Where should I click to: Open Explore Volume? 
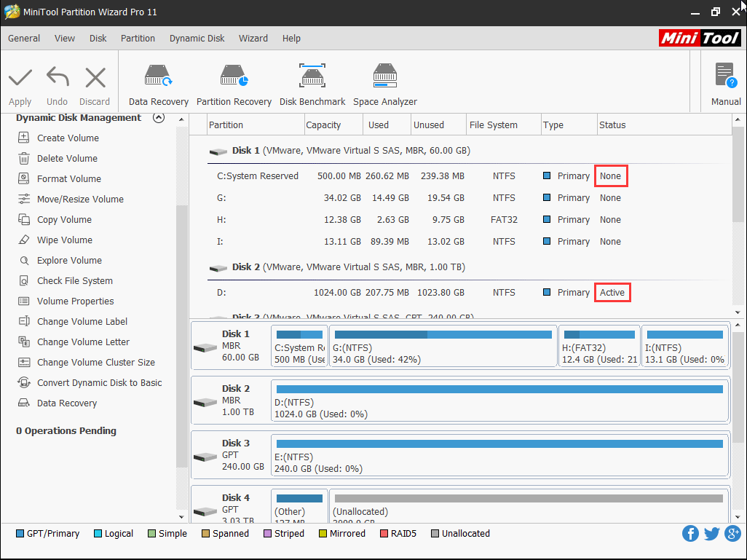click(x=70, y=261)
